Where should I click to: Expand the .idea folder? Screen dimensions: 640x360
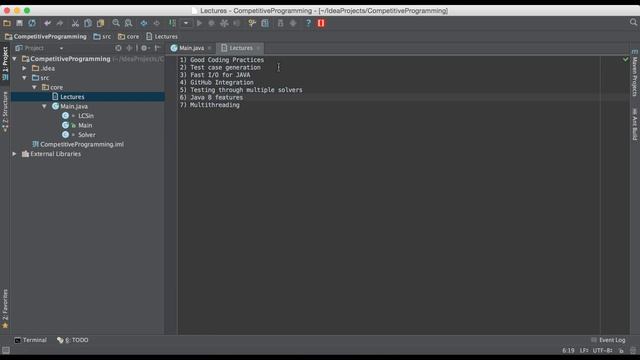pos(24,68)
